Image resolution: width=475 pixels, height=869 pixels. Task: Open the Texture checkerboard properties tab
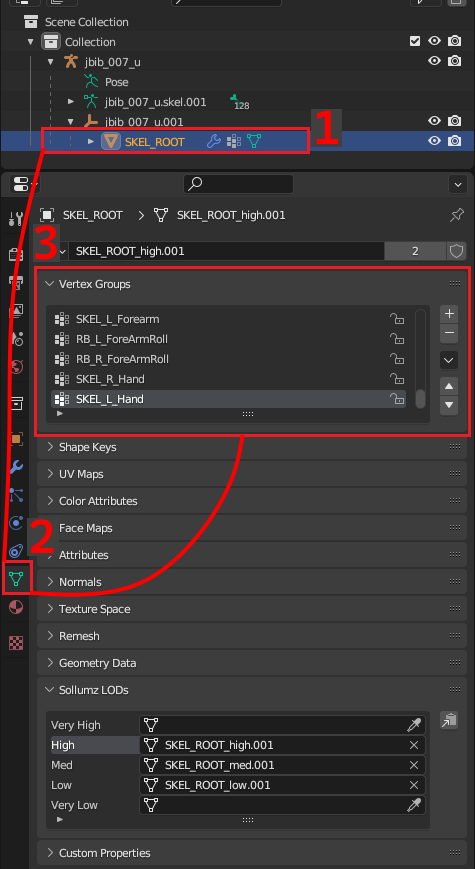coord(16,643)
